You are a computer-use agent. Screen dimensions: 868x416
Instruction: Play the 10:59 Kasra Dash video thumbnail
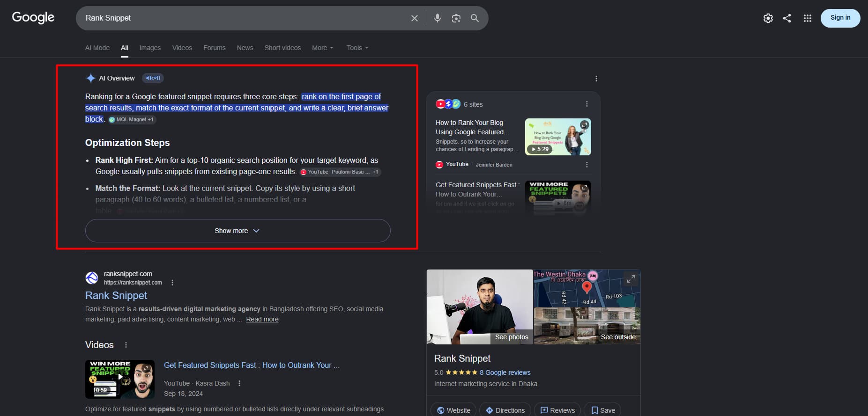tap(120, 379)
